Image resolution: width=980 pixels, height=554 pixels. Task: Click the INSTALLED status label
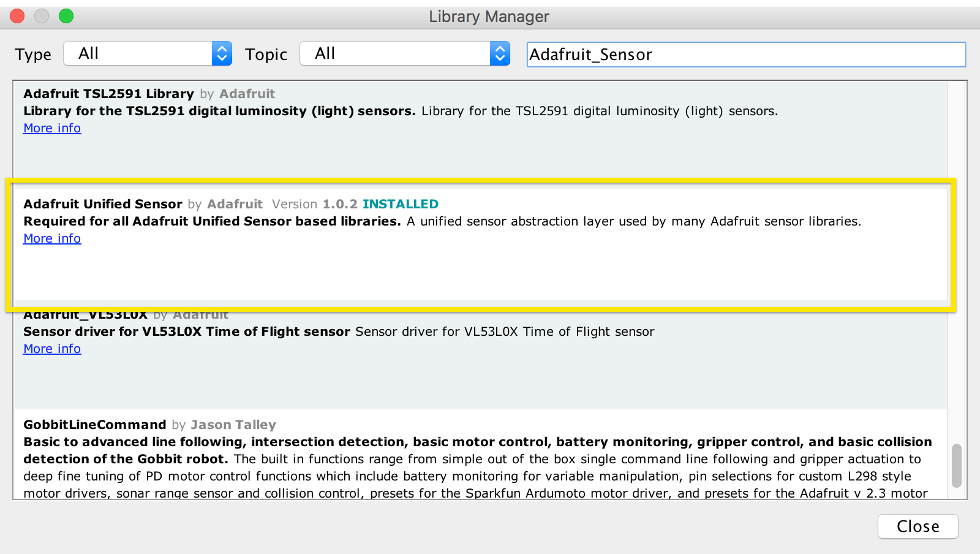click(400, 204)
